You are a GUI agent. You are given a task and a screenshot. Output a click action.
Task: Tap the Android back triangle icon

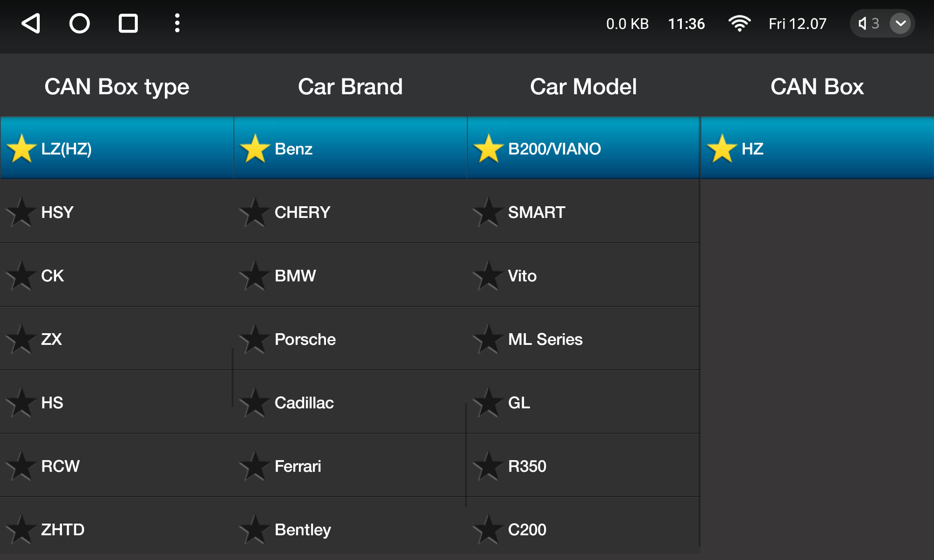pyautogui.click(x=31, y=23)
